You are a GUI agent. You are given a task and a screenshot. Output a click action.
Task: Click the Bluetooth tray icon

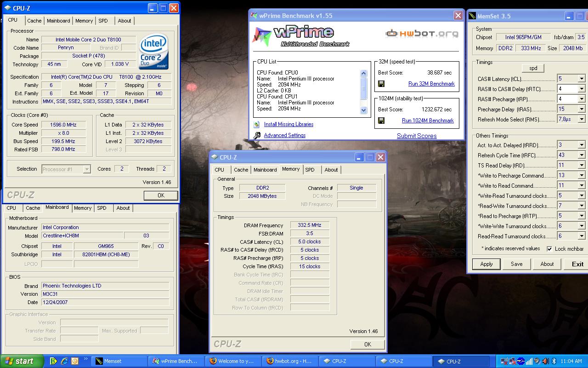(x=554, y=361)
